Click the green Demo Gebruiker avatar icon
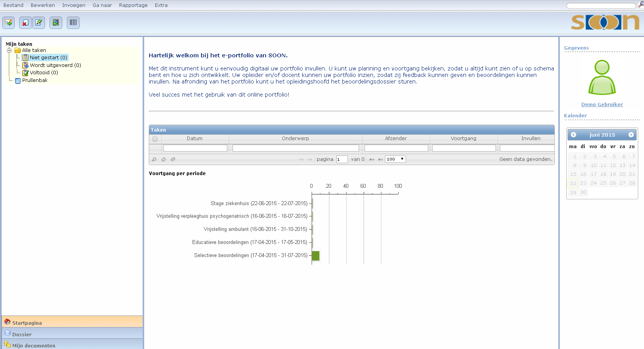The image size is (644, 349). 602,77
